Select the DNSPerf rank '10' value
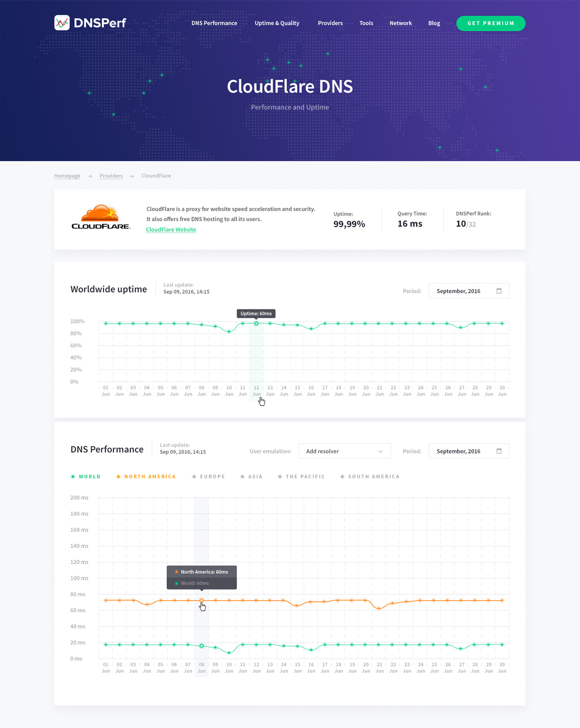The height and width of the screenshot is (728, 580). click(x=461, y=224)
